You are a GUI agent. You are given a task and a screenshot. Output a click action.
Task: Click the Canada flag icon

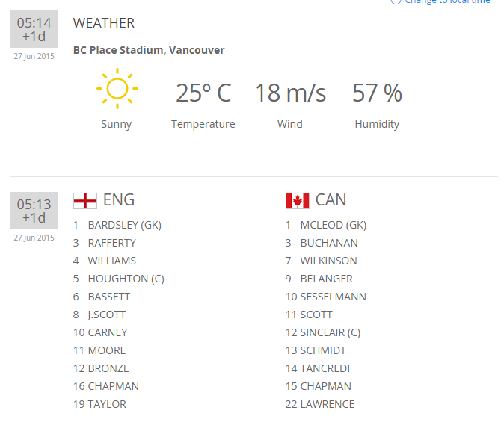click(x=297, y=200)
